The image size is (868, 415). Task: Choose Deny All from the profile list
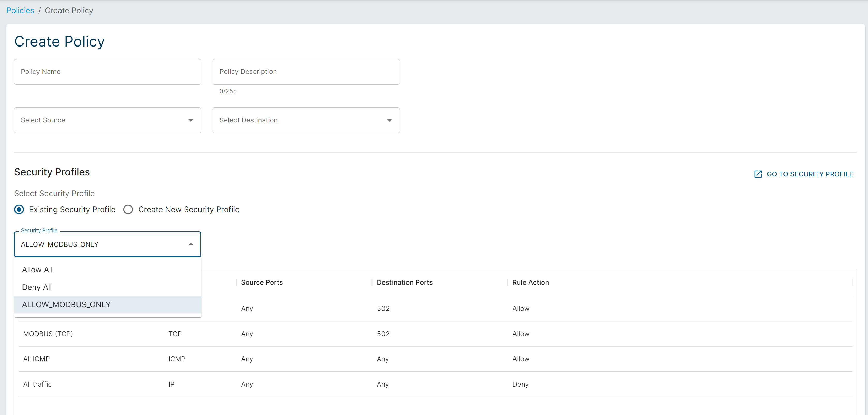tap(37, 287)
